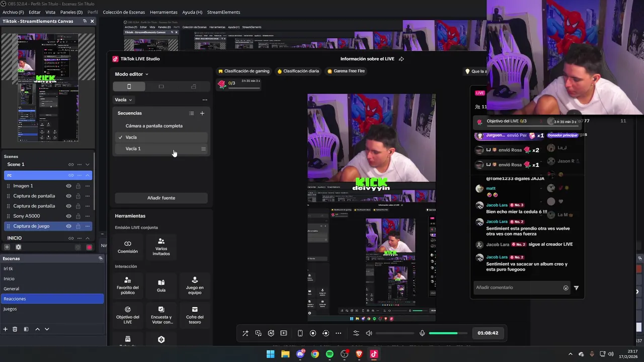Add a new sequence with plus icon
This screenshot has height=362, width=644.
tap(202, 113)
